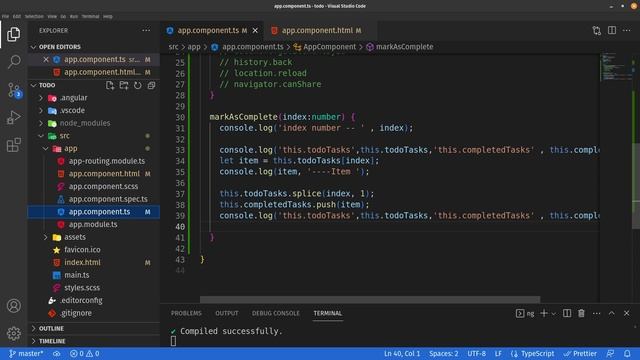Add a new terminal with plus icon
This screenshot has height=360, width=640.
point(544,313)
